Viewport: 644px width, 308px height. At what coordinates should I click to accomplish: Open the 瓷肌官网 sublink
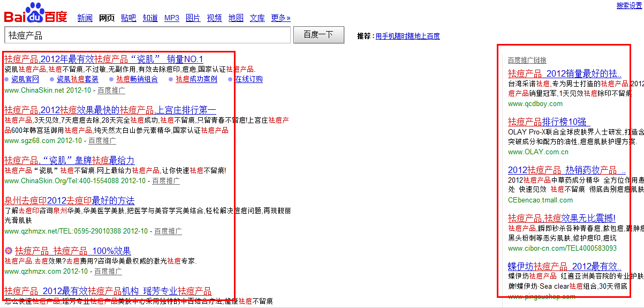25,79
